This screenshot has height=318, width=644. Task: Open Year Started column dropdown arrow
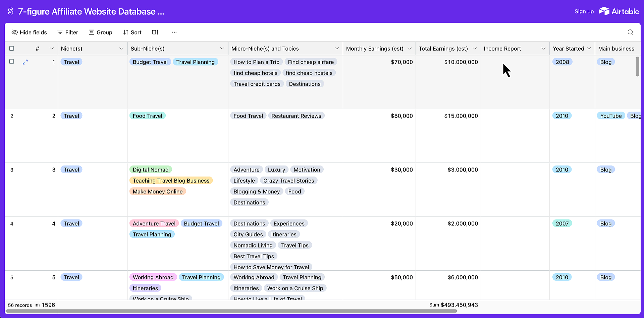point(589,48)
